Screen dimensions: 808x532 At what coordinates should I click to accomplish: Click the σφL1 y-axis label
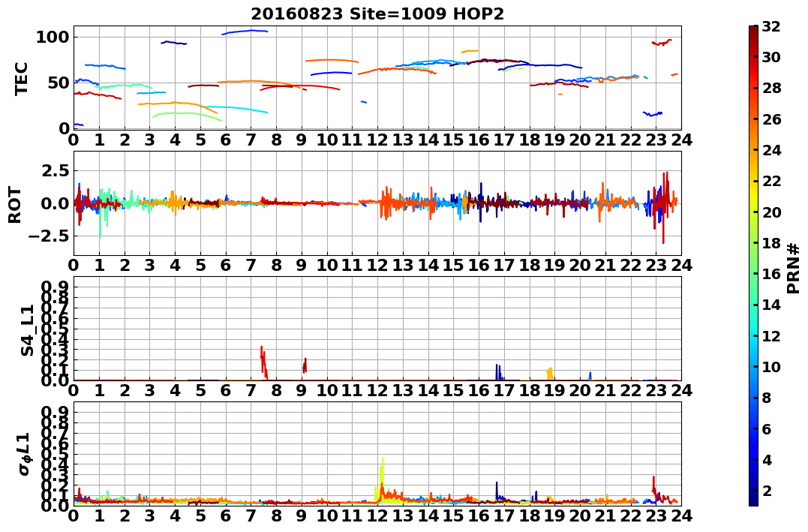(x=25, y=455)
